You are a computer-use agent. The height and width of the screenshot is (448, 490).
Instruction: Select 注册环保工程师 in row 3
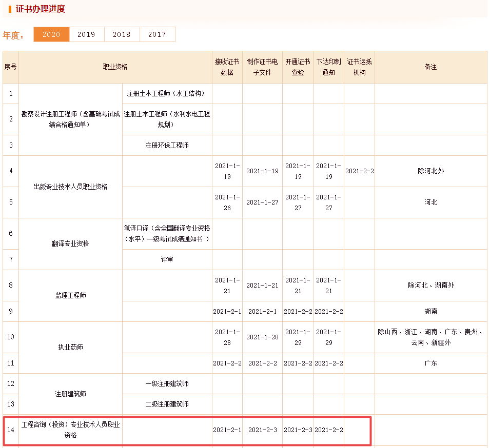[x=166, y=145]
